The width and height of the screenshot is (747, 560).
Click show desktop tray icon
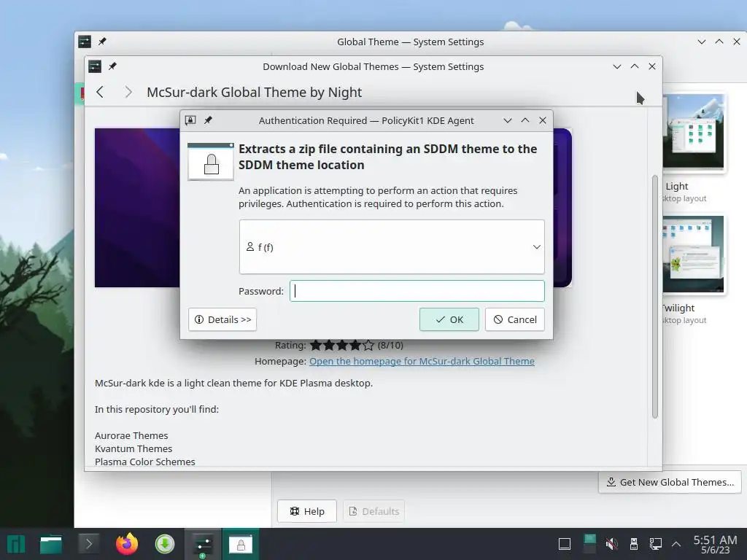click(x=565, y=544)
